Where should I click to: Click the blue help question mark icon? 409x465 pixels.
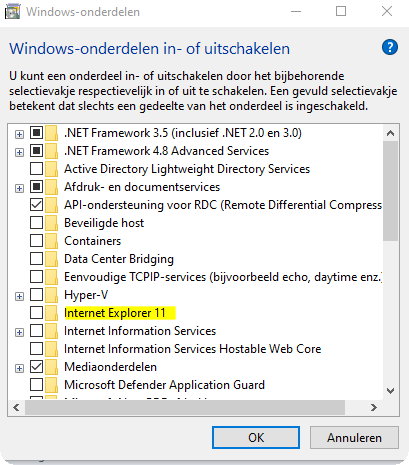pyautogui.click(x=390, y=48)
